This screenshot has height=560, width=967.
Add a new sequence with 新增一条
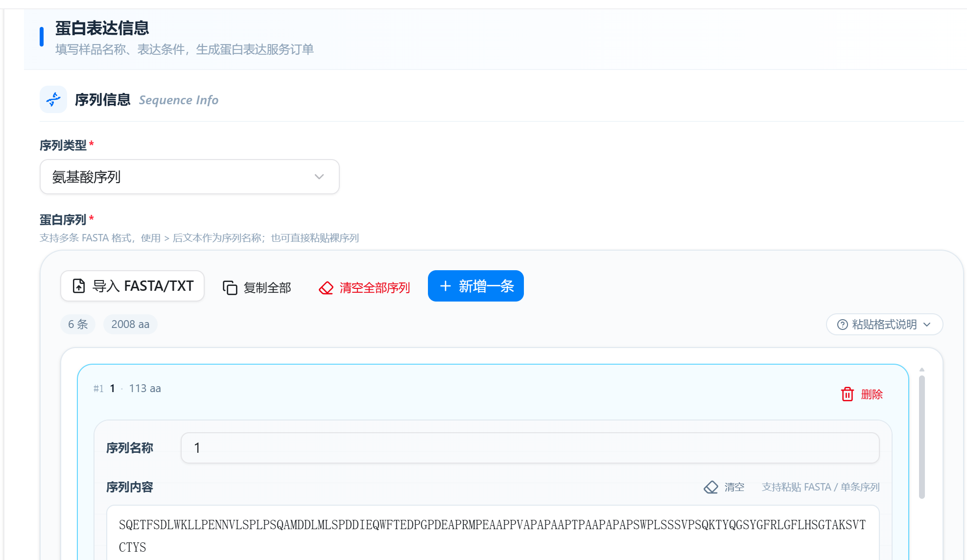click(x=476, y=286)
